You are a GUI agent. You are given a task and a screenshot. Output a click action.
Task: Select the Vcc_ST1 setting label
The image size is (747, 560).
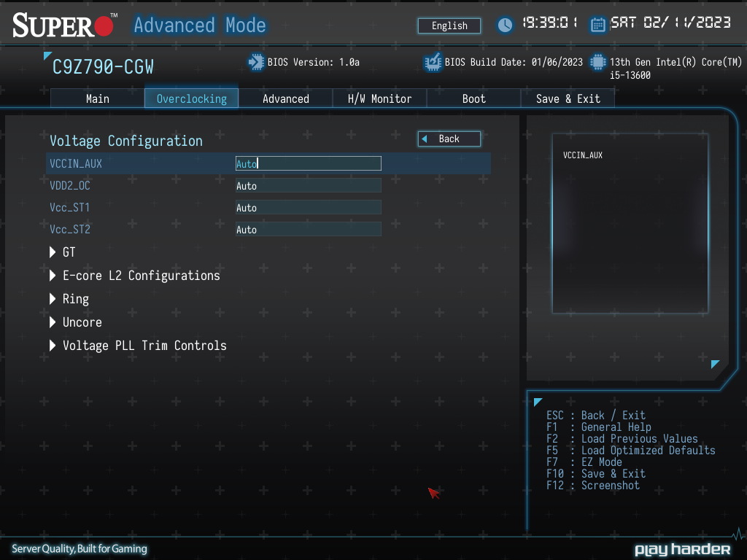tap(70, 208)
